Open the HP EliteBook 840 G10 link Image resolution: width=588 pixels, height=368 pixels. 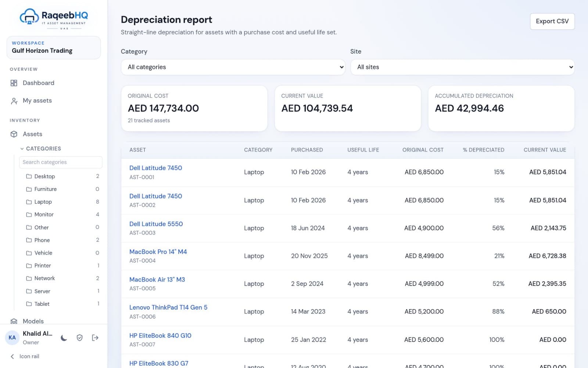160,336
